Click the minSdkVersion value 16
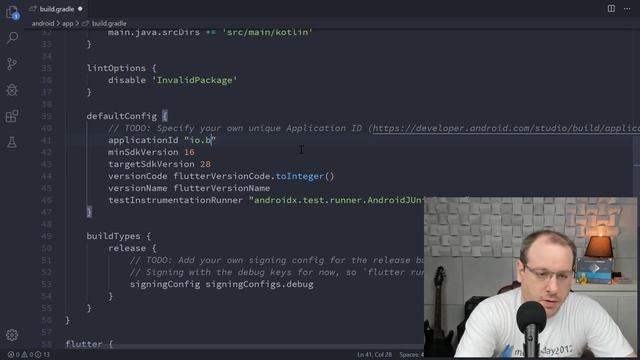The width and height of the screenshot is (640, 360). (189, 152)
